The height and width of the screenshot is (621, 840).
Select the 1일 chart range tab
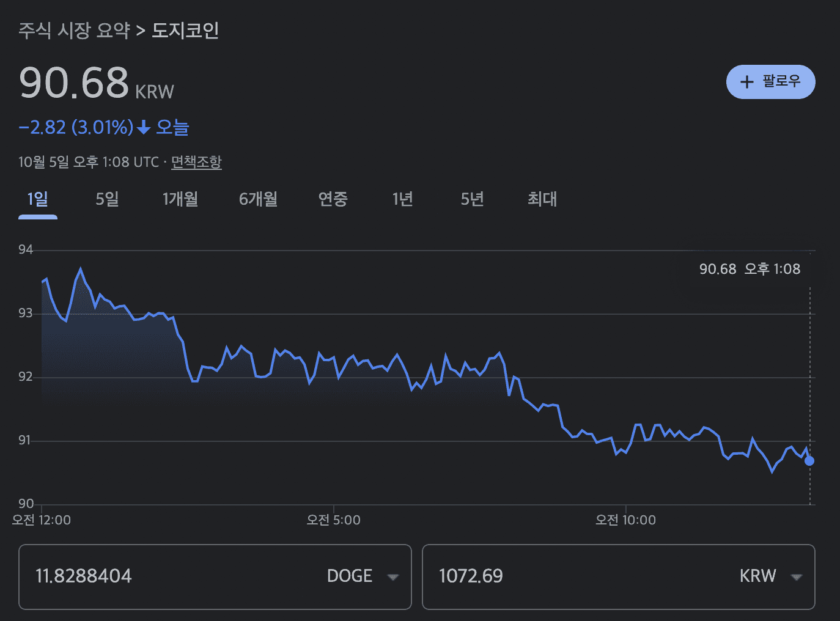coord(38,199)
